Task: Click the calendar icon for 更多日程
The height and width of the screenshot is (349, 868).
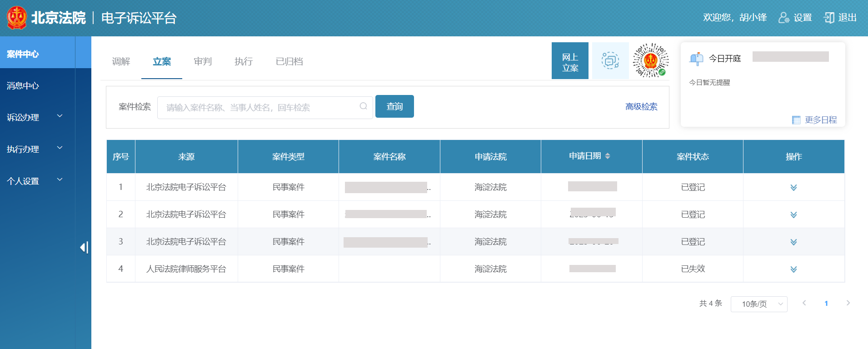Action: [x=796, y=120]
